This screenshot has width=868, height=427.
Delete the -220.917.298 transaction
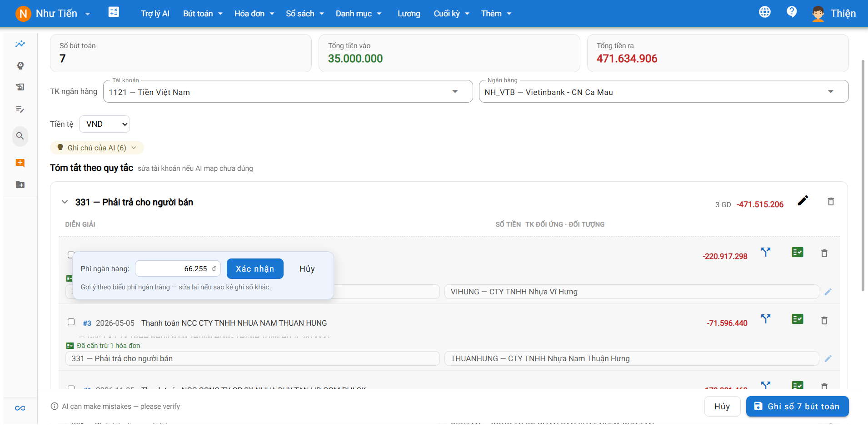pos(824,253)
